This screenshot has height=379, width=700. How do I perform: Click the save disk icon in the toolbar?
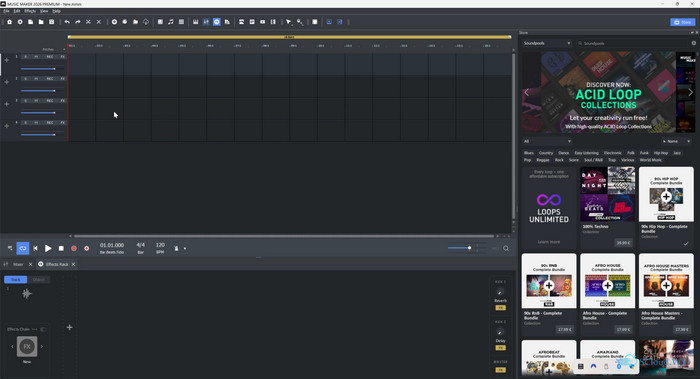[52, 22]
